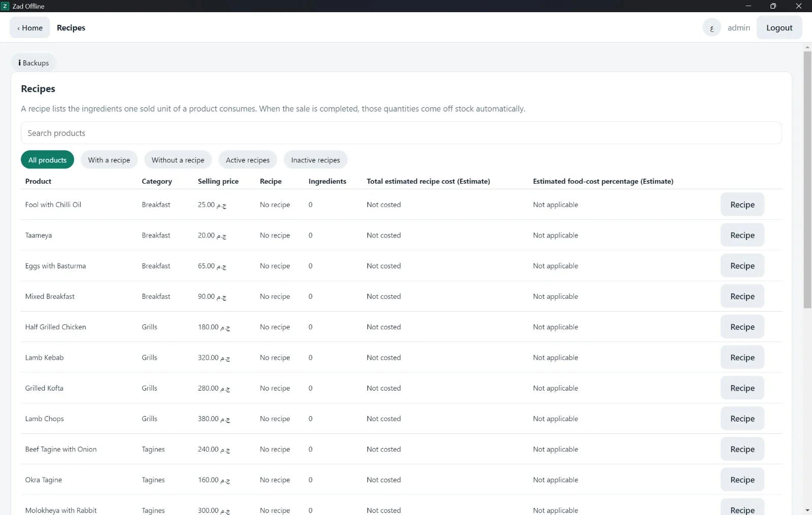
Task: Log out of the admin account
Action: pyautogui.click(x=779, y=28)
